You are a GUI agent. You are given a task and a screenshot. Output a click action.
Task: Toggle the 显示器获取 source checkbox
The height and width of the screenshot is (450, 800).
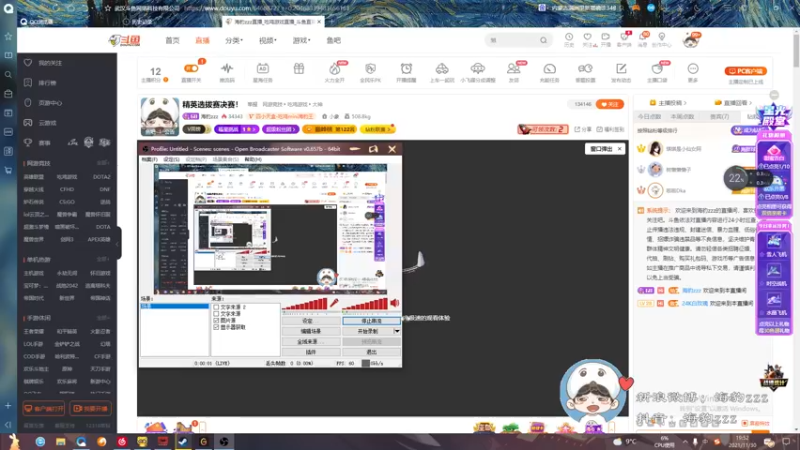(216, 327)
